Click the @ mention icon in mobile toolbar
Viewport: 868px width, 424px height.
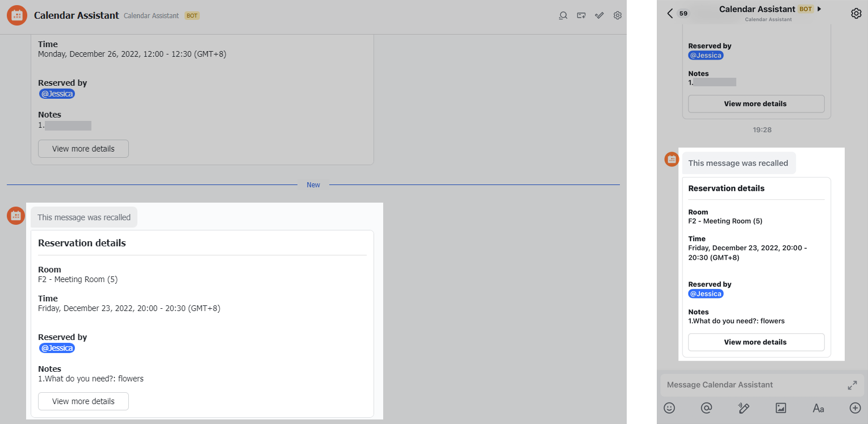[706, 408]
